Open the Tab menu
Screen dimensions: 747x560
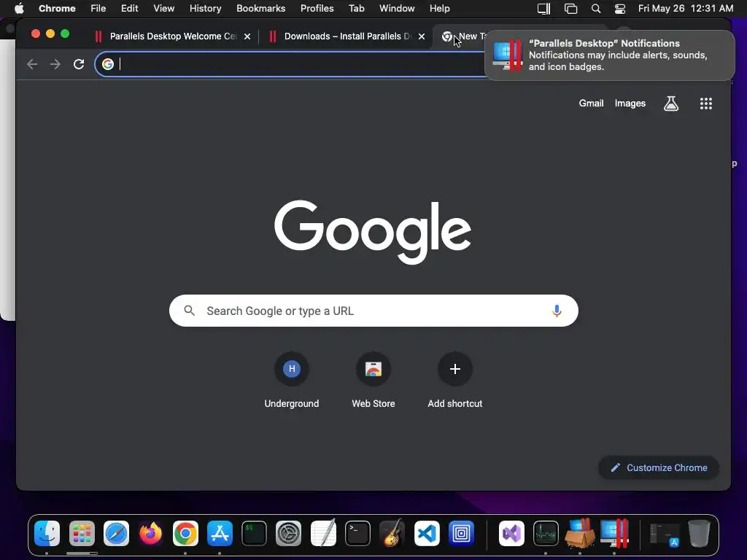coord(356,8)
